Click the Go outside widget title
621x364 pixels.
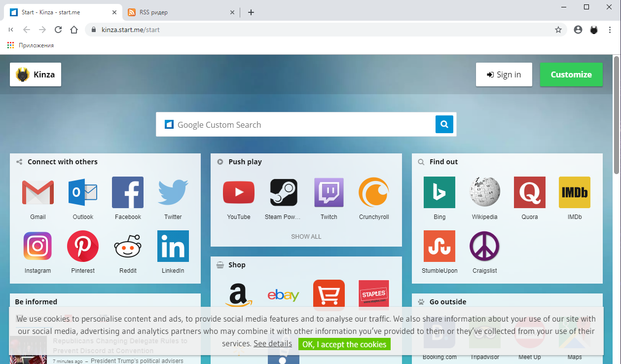pos(448,302)
